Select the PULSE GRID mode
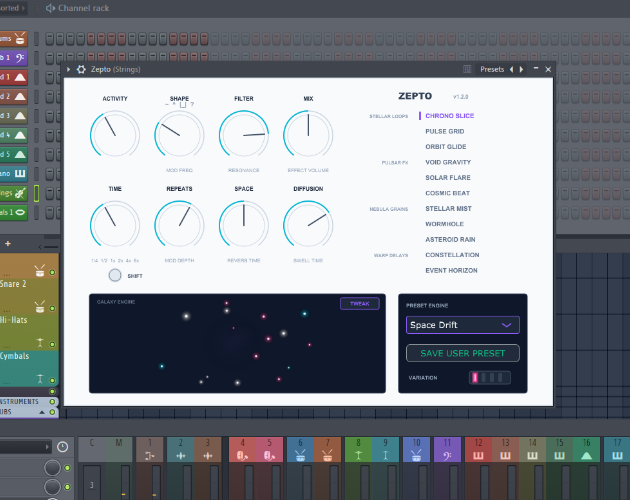Screen dimensions: 630x500 445,131
